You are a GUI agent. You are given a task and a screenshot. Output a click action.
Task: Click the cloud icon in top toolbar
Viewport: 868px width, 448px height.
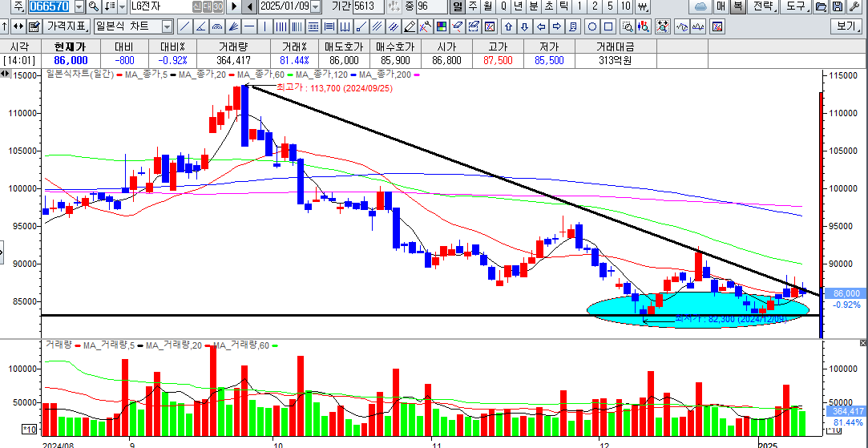click(x=700, y=6)
